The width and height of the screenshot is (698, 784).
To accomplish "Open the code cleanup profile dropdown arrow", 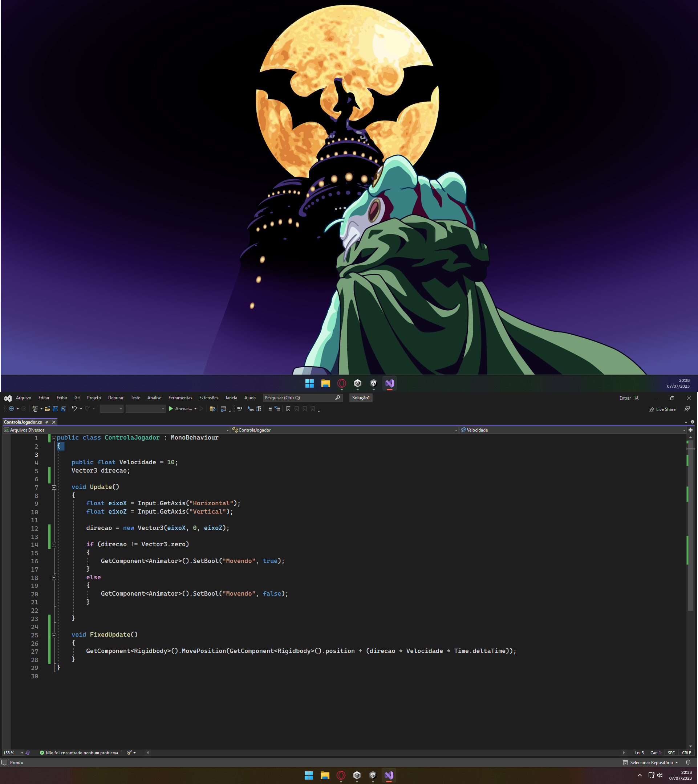I will point(135,753).
